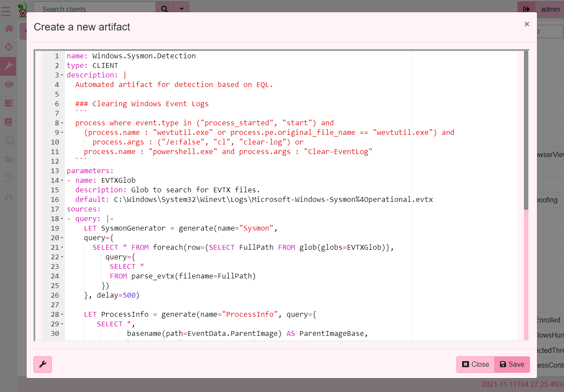Open Server Artifacts with the server rack icon
Image resolution: width=564 pixels, height=392 pixels.
point(8,103)
